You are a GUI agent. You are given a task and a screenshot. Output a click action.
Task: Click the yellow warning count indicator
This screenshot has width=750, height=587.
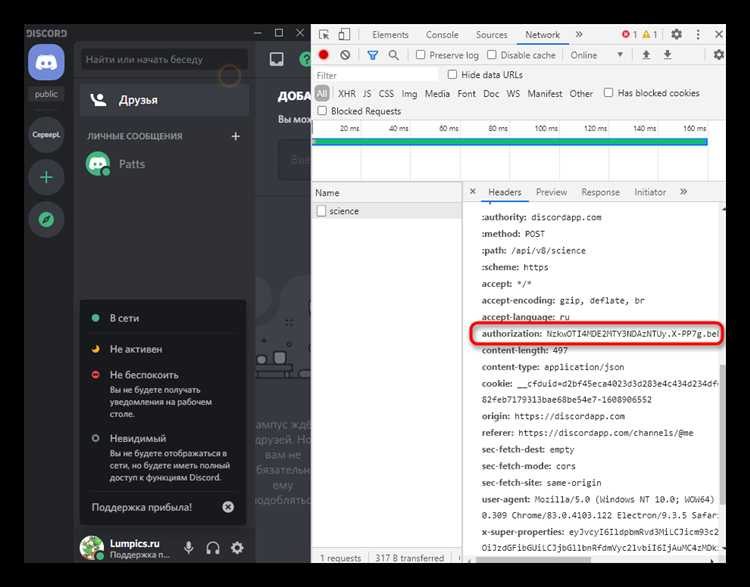(649, 34)
